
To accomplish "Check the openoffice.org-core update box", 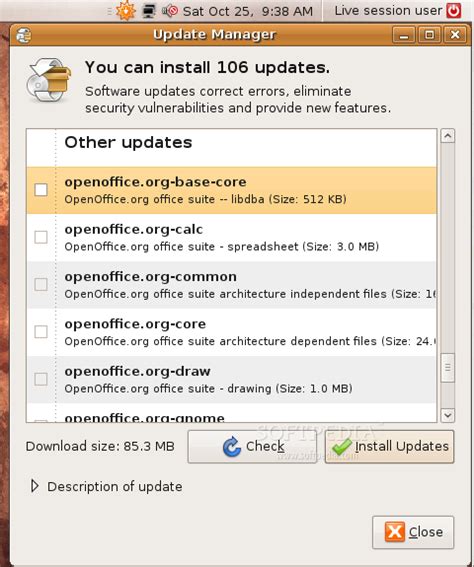I will pos(41,332).
